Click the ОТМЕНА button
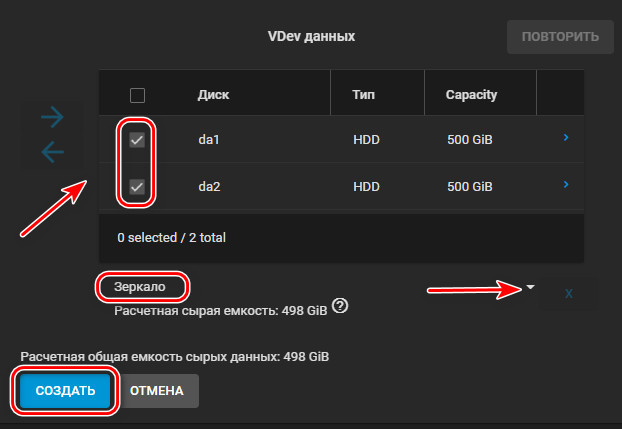 coord(157,391)
